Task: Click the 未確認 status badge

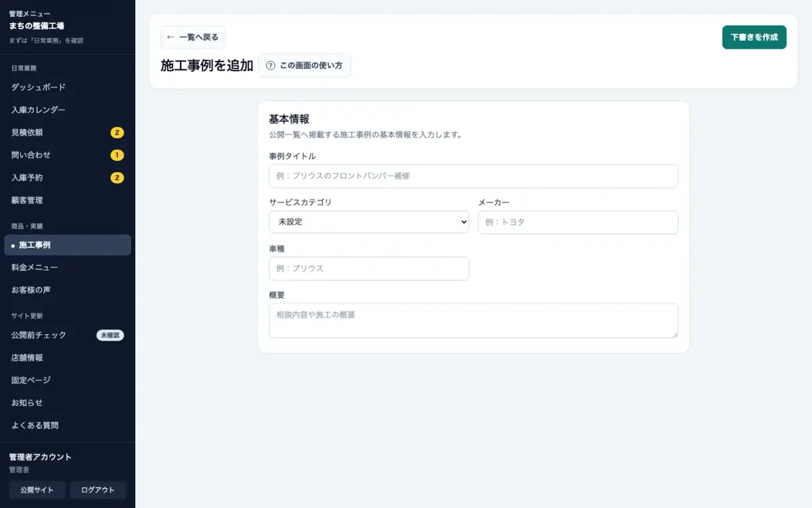Action: (110, 335)
